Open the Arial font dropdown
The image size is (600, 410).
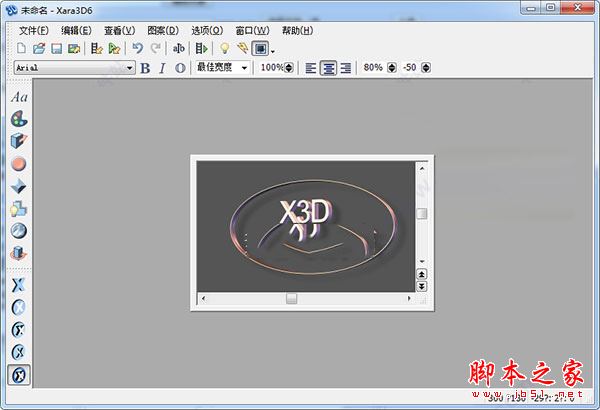pyautogui.click(x=75, y=68)
